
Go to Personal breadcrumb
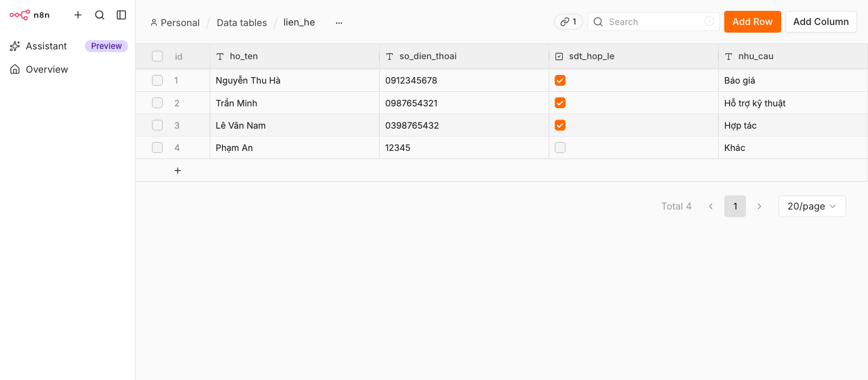[x=180, y=23]
